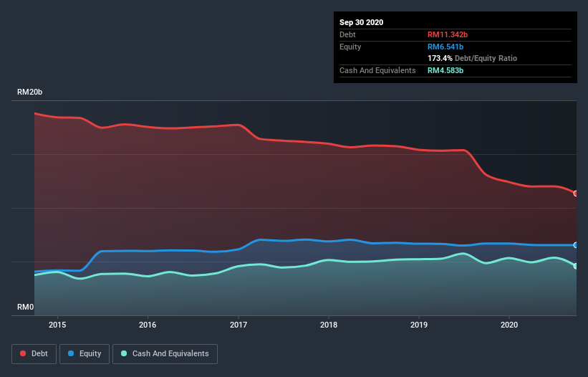Screen dimensions: 588x377
Task: Click the tooltip Debt row label
Action: pos(347,34)
